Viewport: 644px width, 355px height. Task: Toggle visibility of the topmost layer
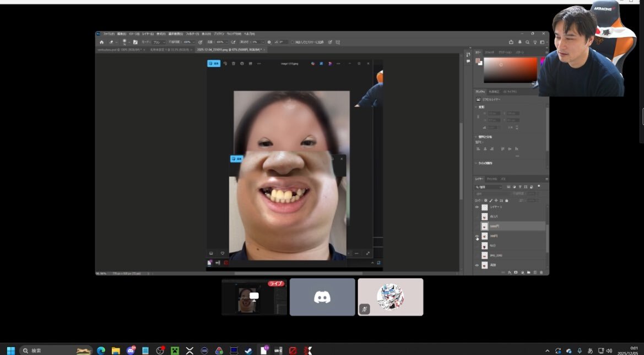point(477,207)
